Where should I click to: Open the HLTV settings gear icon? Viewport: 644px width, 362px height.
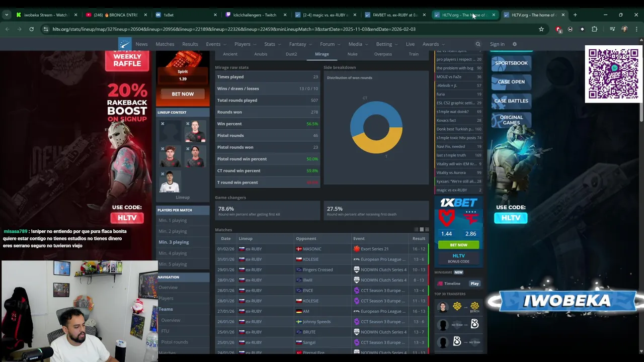pyautogui.click(x=514, y=44)
